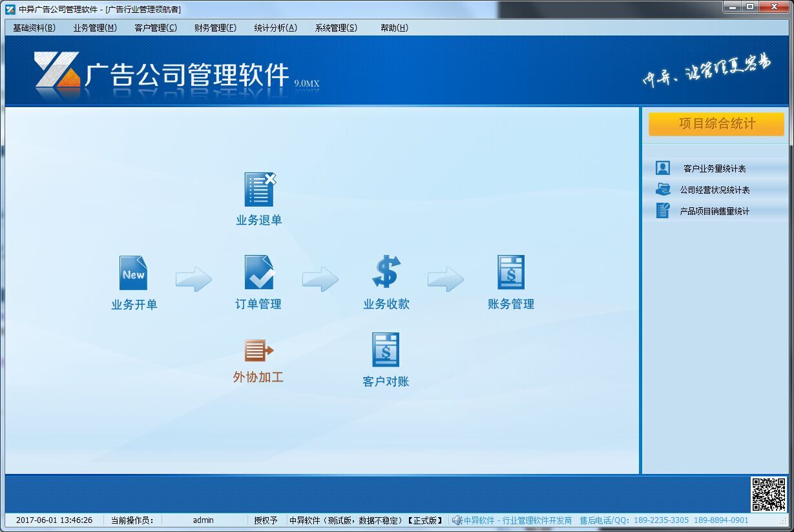Click the 公司经营状况统计表 icon
Viewport: 794px width, 532px height.
tap(663, 190)
